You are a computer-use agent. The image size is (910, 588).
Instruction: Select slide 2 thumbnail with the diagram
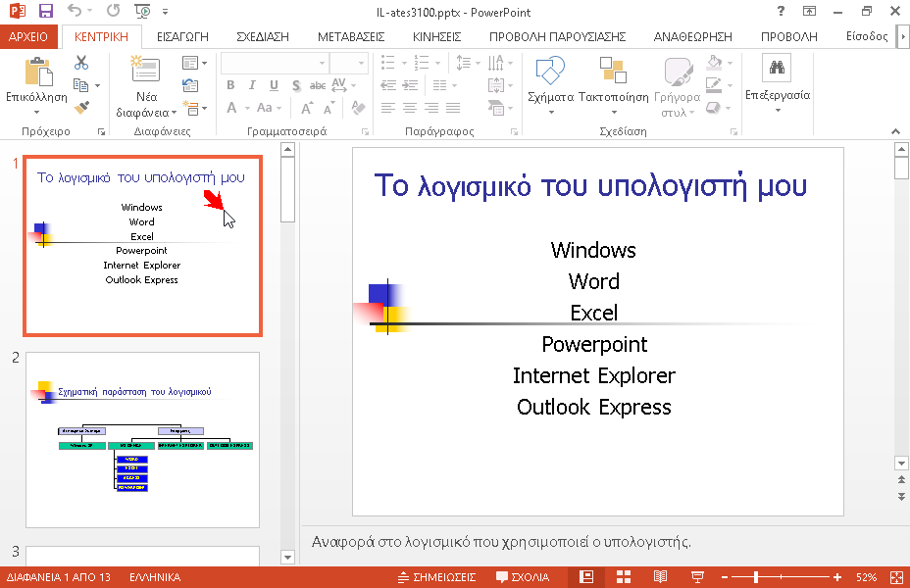143,440
